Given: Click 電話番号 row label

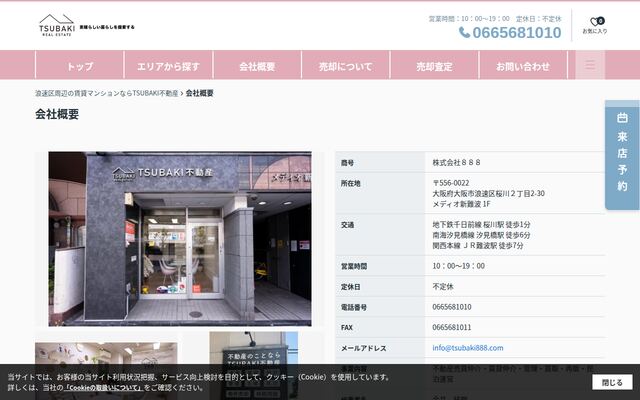Looking at the screenshot, I should point(354,307).
